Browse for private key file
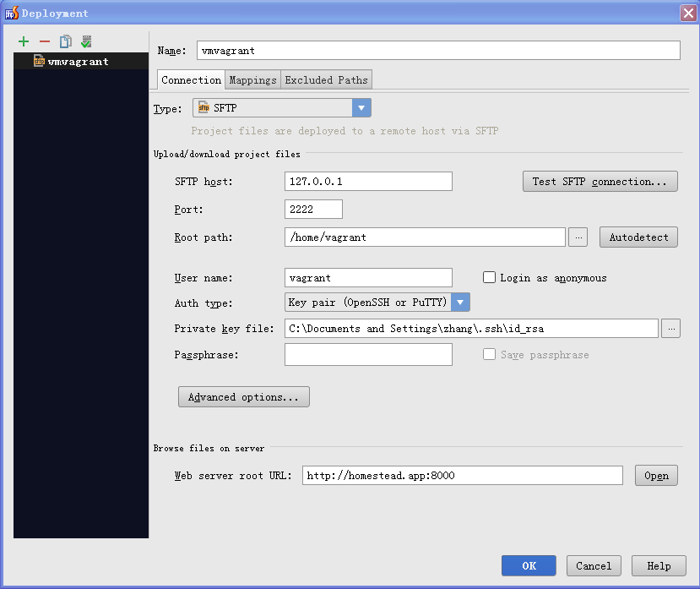Image resolution: width=700 pixels, height=589 pixels. pyautogui.click(x=671, y=329)
